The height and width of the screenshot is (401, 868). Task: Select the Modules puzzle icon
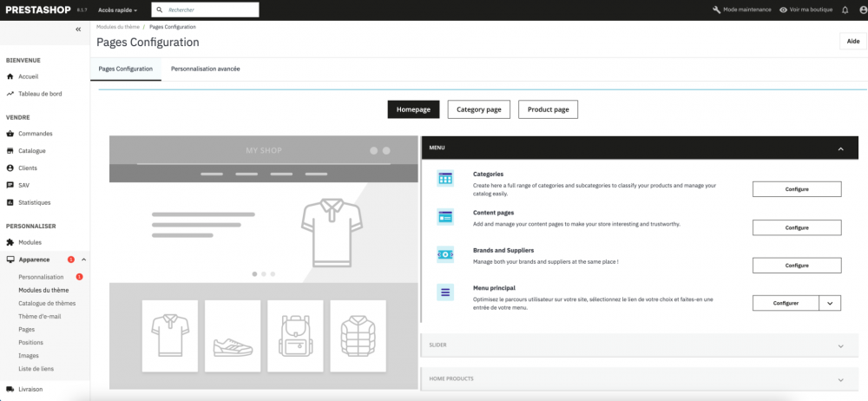tap(10, 242)
